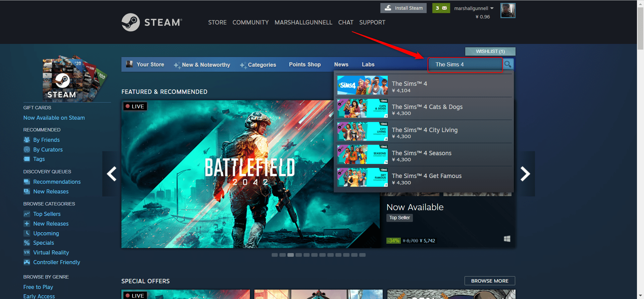Open Controller Friendly category

coord(56,262)
